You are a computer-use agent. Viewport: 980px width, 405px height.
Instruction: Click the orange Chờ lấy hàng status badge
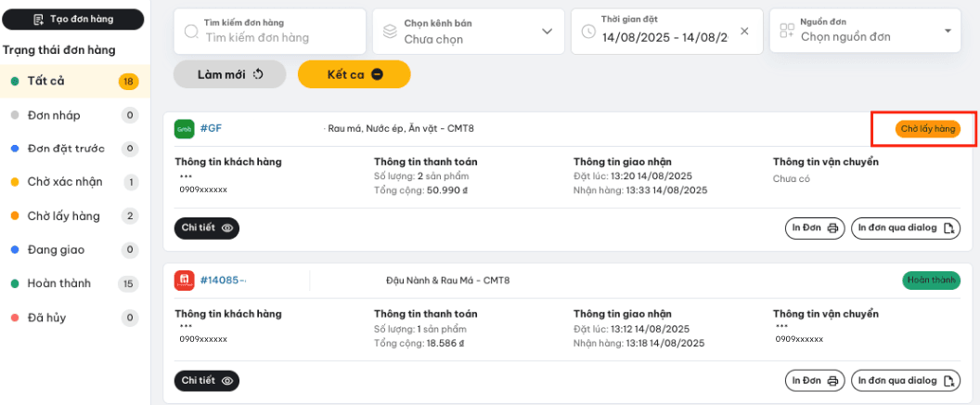click(927, 129)
